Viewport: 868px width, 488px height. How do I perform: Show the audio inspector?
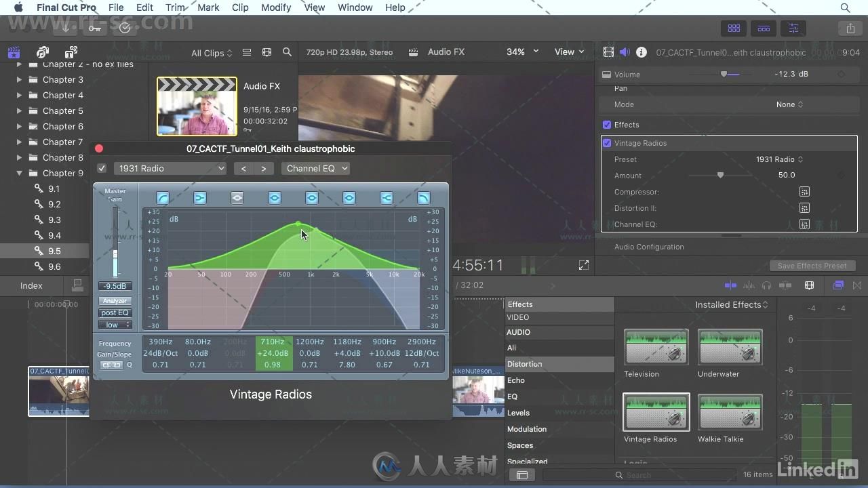625,52
